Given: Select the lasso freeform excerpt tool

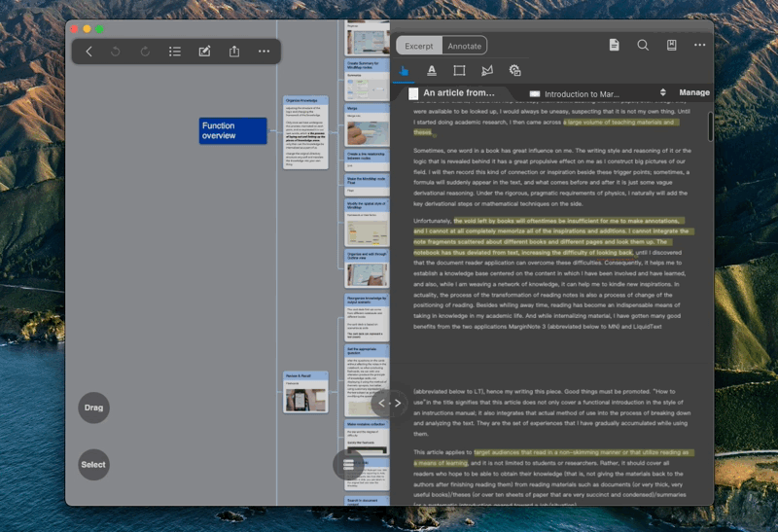Looking at the screenshot, I should click(487, 70).
